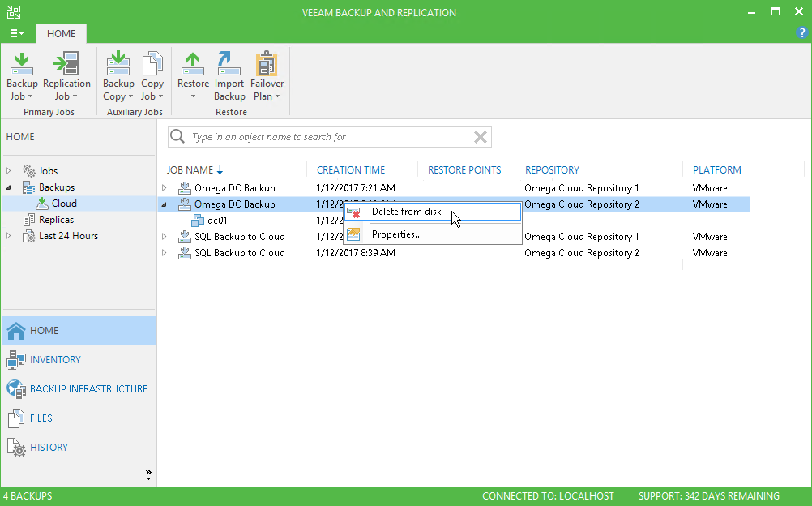Image resolution: width=812 pixels, height=506 pixels.
Task: Sort by the RESTORE POINTS column header
Action: point(464,170)
